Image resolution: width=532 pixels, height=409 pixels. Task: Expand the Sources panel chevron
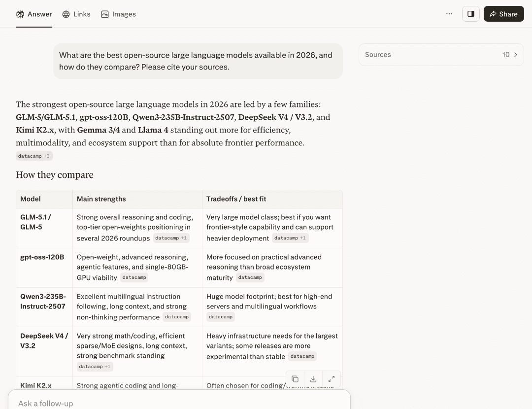tap(516, 55)
